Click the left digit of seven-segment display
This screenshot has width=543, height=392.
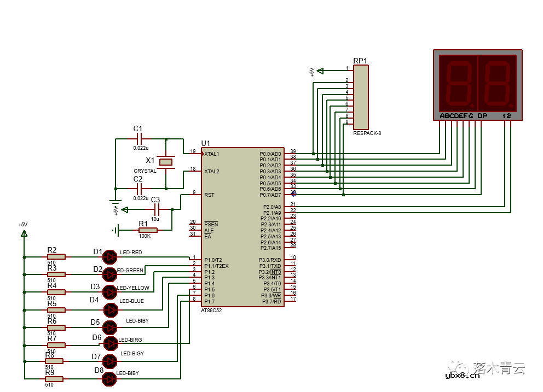(458, 83)
